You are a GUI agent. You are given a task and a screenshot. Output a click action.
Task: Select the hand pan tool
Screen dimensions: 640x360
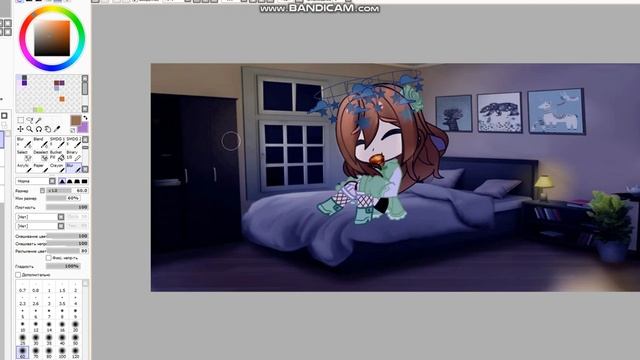pos(47,129)
